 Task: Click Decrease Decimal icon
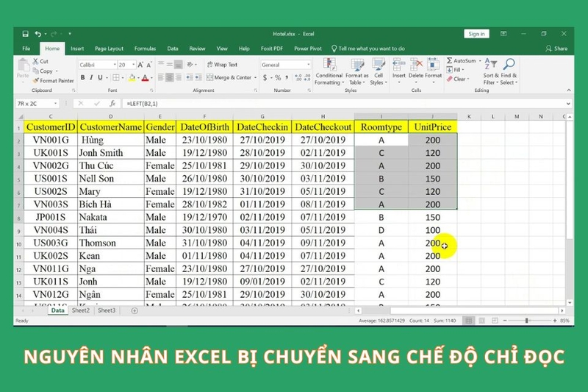[x=307, y=78]
